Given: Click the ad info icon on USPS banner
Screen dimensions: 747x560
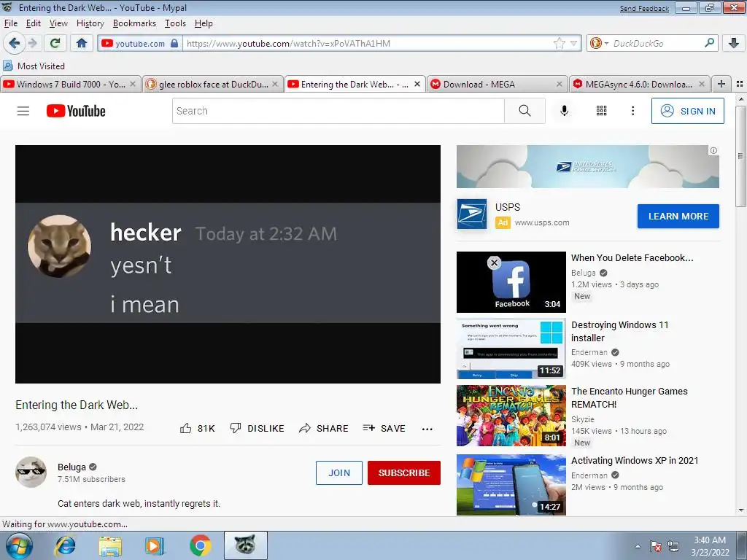Looking at the screenshot, I should pyautogui.click(x=713, y=150).
